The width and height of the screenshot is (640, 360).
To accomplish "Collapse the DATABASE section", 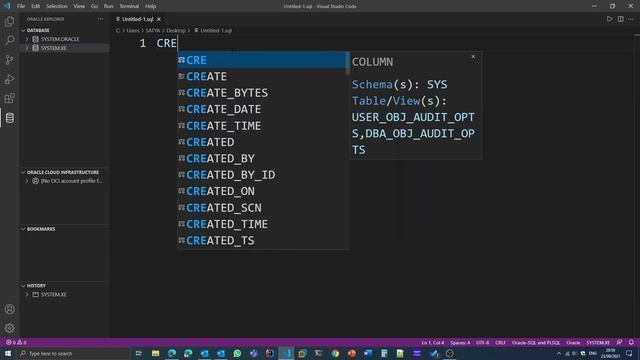I will (x=23, y=30).
